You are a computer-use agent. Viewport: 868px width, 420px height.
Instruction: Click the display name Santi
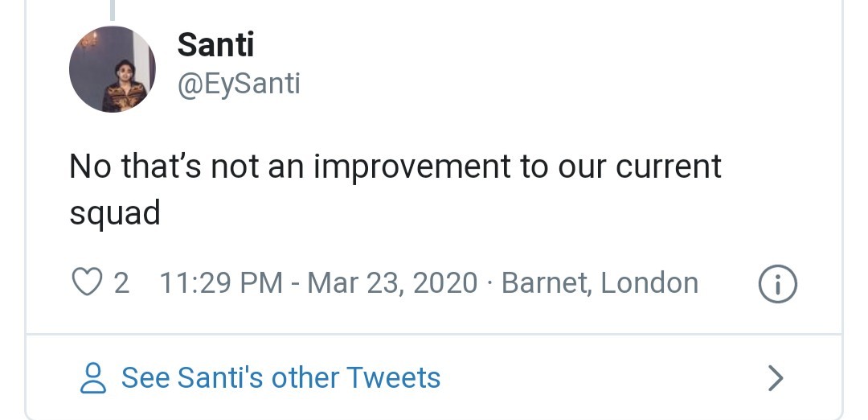tap(215, 44)
